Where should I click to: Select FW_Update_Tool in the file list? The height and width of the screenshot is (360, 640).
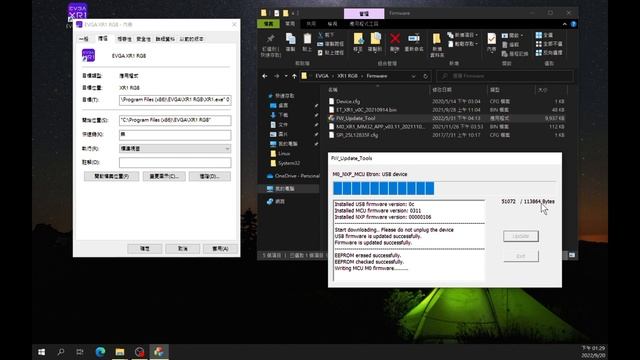447,118
